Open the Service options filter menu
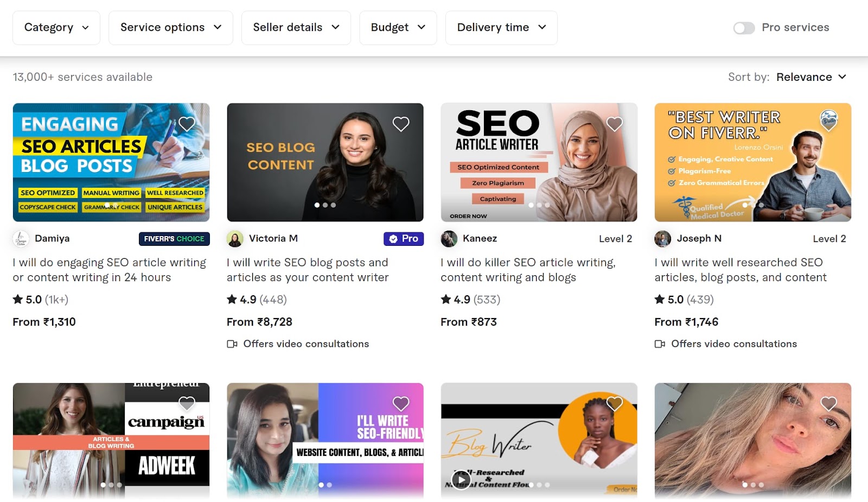 (x=170, y=27)
